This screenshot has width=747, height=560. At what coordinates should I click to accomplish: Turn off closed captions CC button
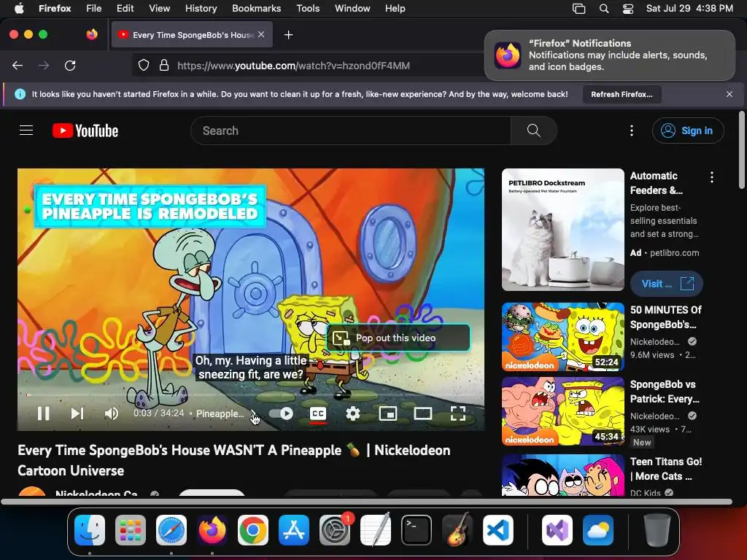pos(318,413)
